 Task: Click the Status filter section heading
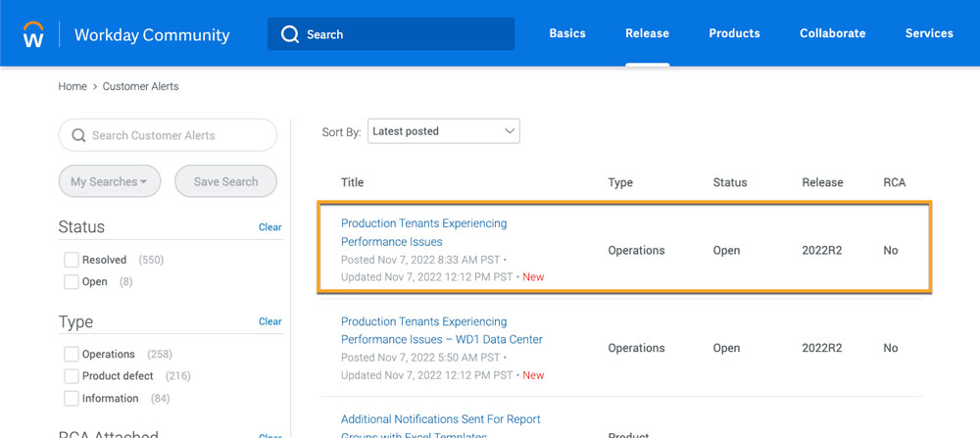[x=81, y=226]
